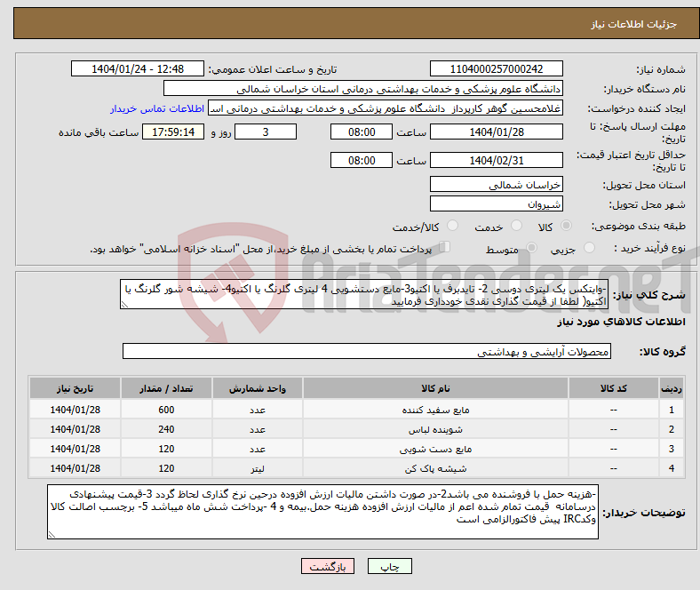The image size is (700, 590).
Task: Click the واحد شمارش column header
Action: coord(258,388)
